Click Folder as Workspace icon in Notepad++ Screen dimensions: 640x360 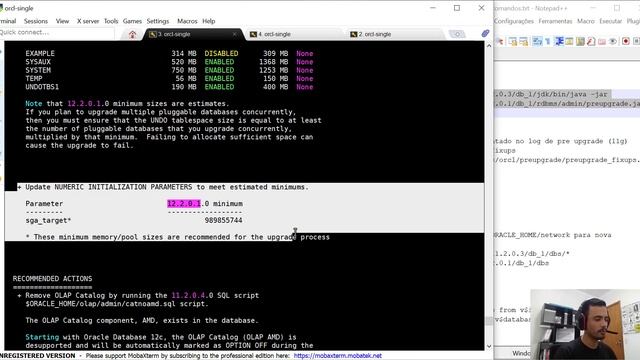tap(602, 41)
